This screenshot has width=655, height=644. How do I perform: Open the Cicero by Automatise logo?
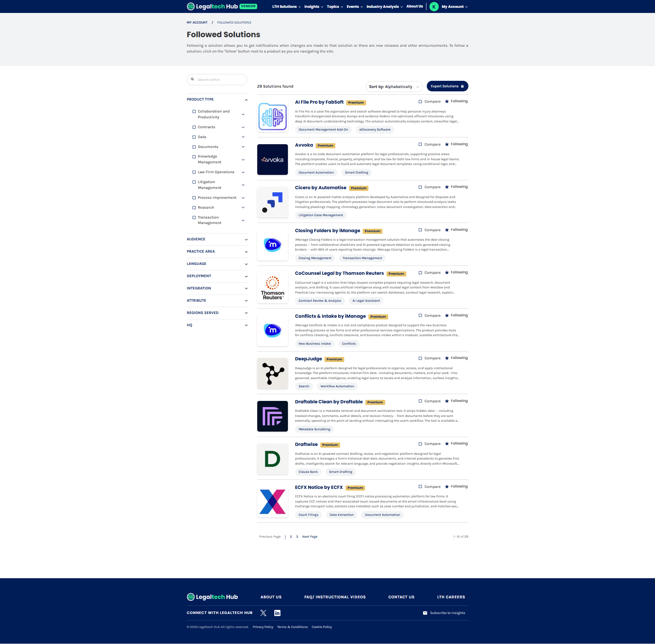click(273, 202)
